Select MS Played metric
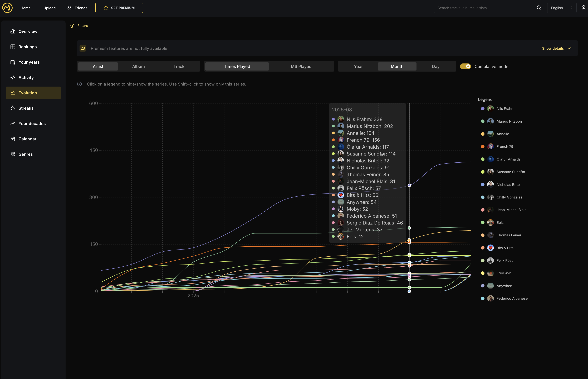 coord(301,66)
